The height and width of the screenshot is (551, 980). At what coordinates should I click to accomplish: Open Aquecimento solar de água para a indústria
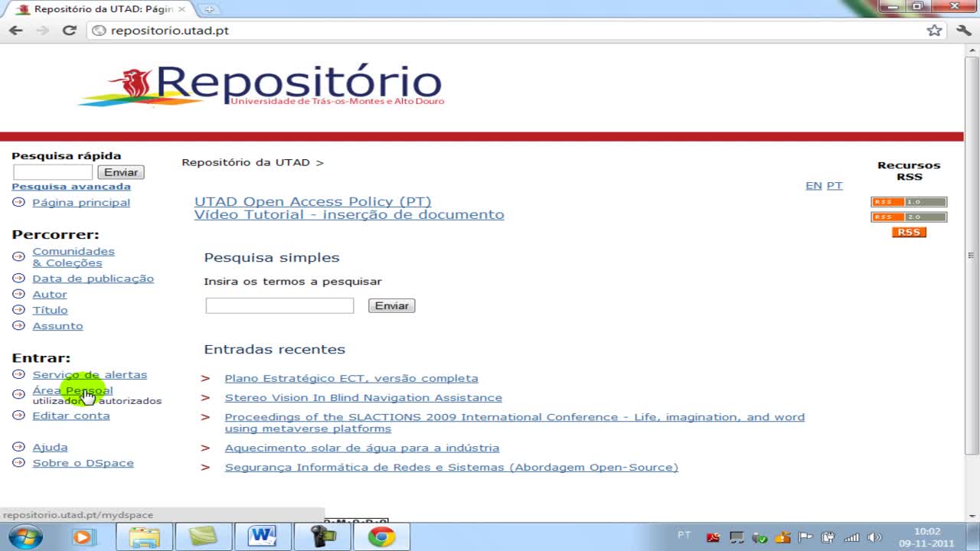coord(362,448)
